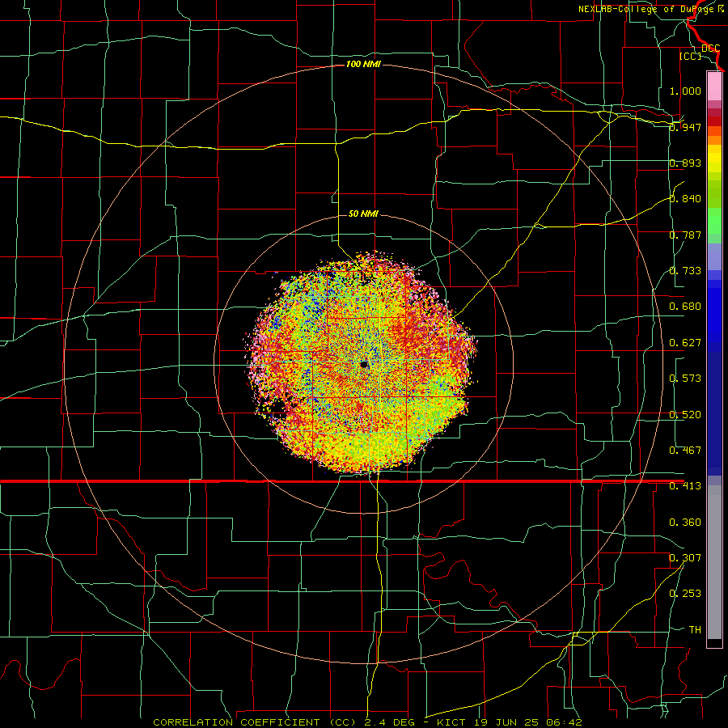The height and width of the screenshot is (728, 728).
Task: Click the 0.253 color scale value
Action: point(685,594)
